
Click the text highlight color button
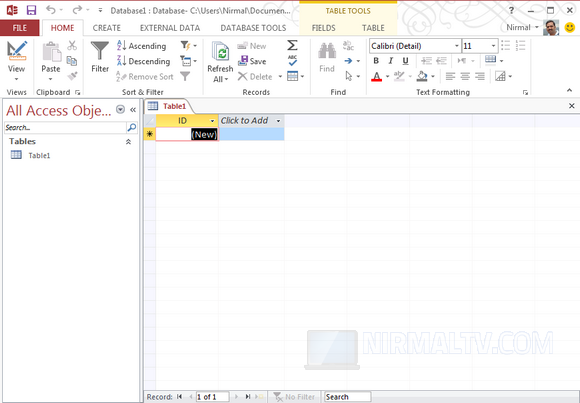(x=399, y=76)
